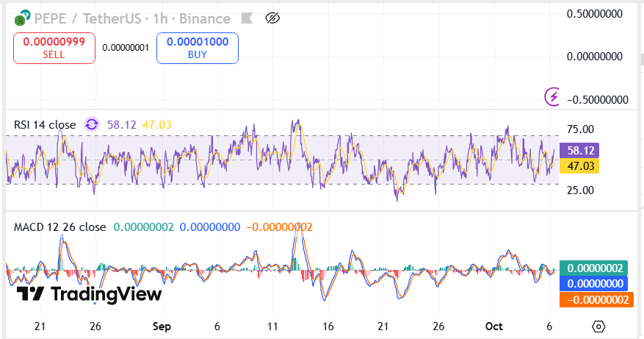This screenshot has width=644, height=339.
Task: Open chart settings via hexagon gear icon
Action: point(598,326)
